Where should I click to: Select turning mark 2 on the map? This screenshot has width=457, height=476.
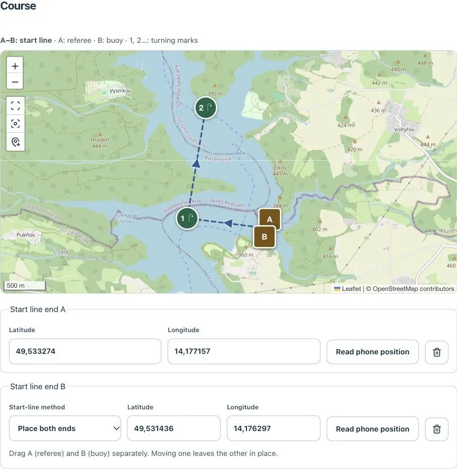click(206, 107)
